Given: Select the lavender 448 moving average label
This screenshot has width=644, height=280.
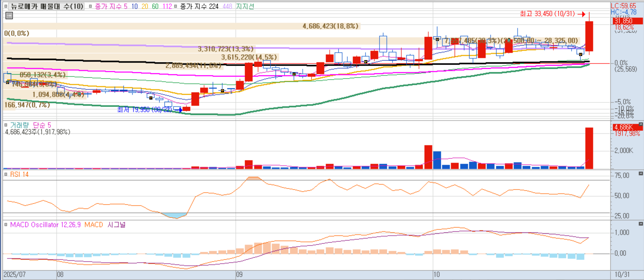Looking at the screenshot, I should coord(227,6).
